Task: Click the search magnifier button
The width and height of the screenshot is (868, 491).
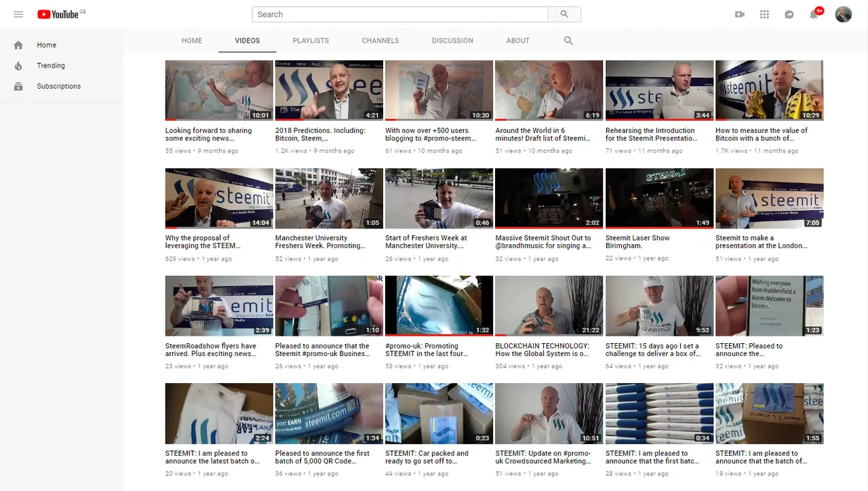Action: (x=564, y=14)
